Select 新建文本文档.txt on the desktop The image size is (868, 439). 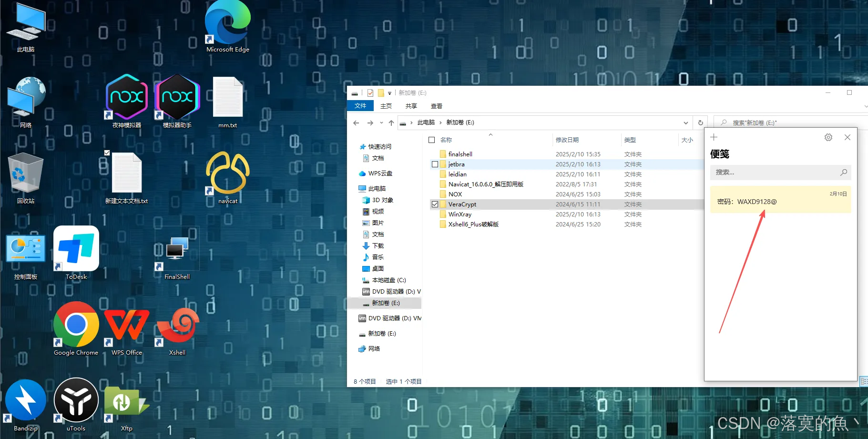(x=127, y=178)
